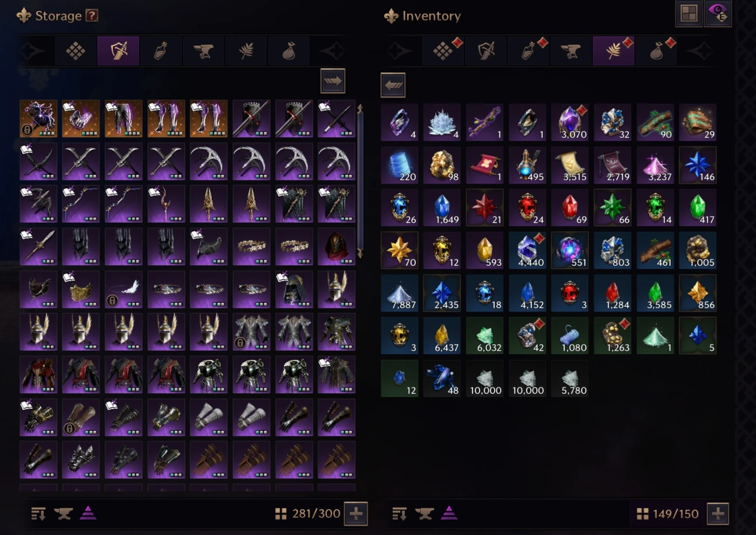The height and width of the screenshot is (535, 756).
Task: Toggle the purple eye visibility button
Action: pyautogui.click(x=718, y=14)
